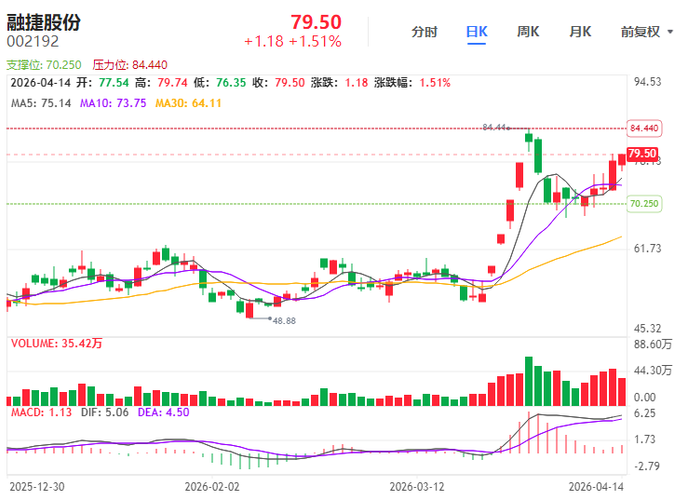Click the 45.32 price axis label
Screen dimensions: 674x500
click(648, 329)
